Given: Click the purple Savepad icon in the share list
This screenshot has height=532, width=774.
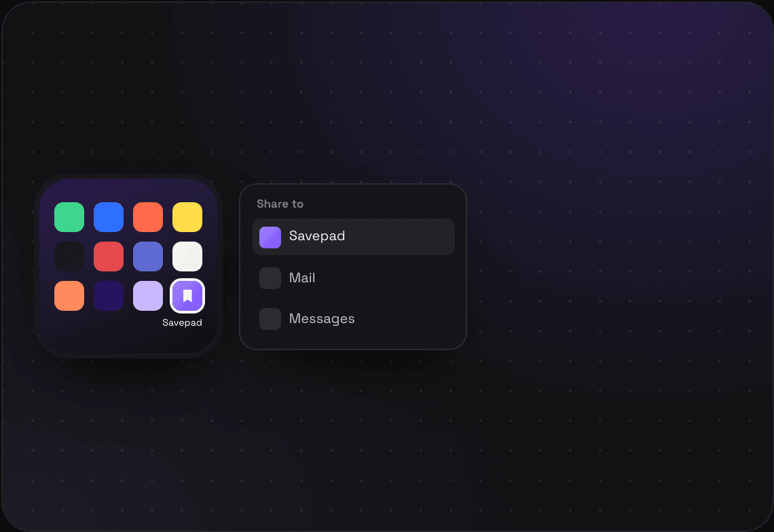Looking at the screenshot, I should (270, 237).
